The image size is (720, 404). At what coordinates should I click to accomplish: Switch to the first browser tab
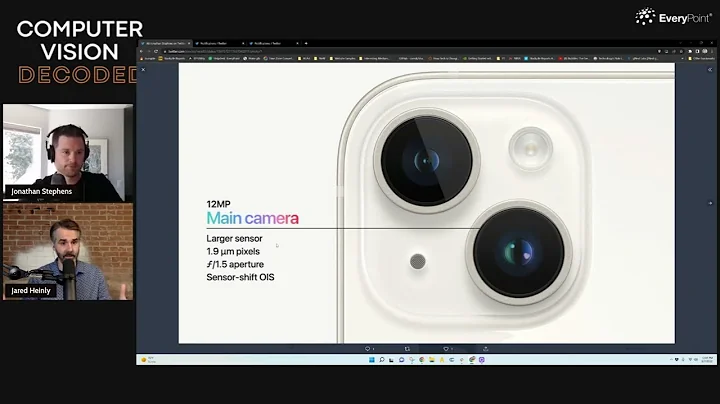pyautogui.click(x=166, y=43)
